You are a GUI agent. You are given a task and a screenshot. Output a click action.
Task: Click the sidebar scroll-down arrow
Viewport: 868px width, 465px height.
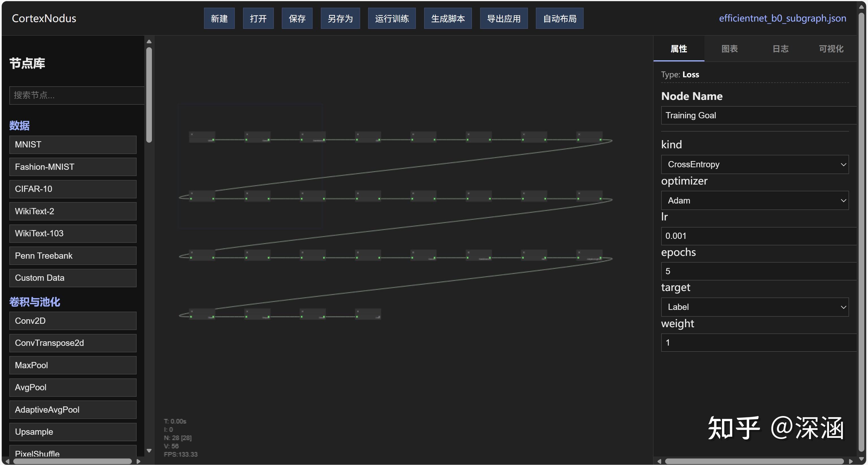149,451
